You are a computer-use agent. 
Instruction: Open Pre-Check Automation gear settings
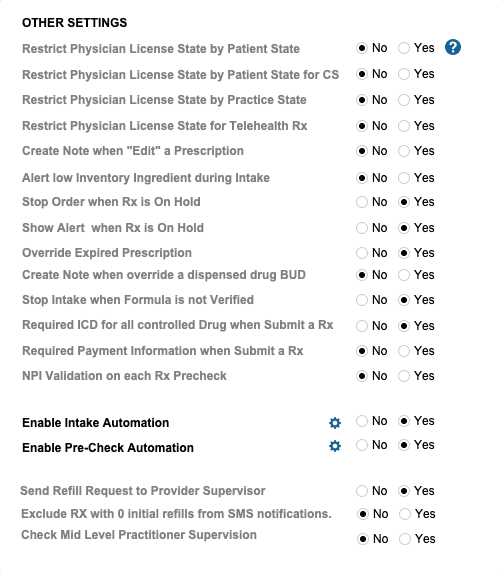click(335, 446)
